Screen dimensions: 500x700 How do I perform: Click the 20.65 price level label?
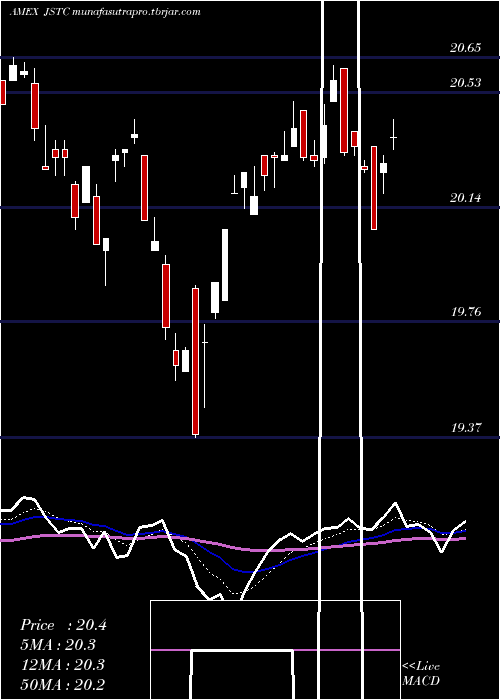click(465, 48)
